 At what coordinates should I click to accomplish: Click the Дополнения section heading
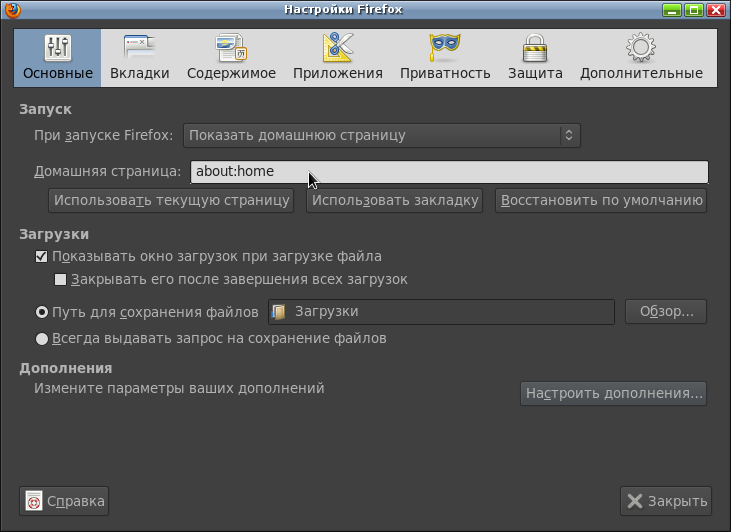(x=66, y=368)
